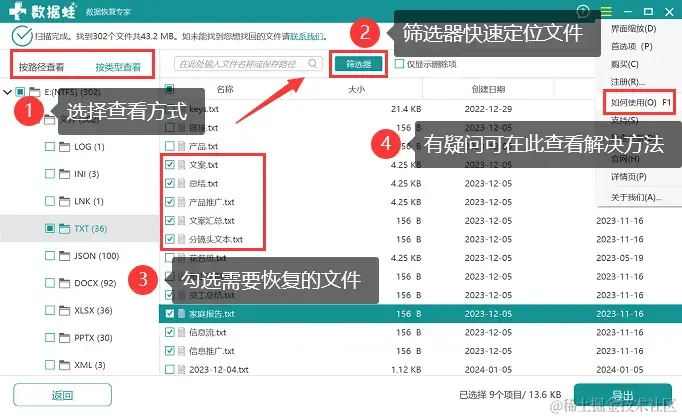The image size is (682, 419).
Task: Click file name 文案汇总.txt
Action: pos(212,221)
